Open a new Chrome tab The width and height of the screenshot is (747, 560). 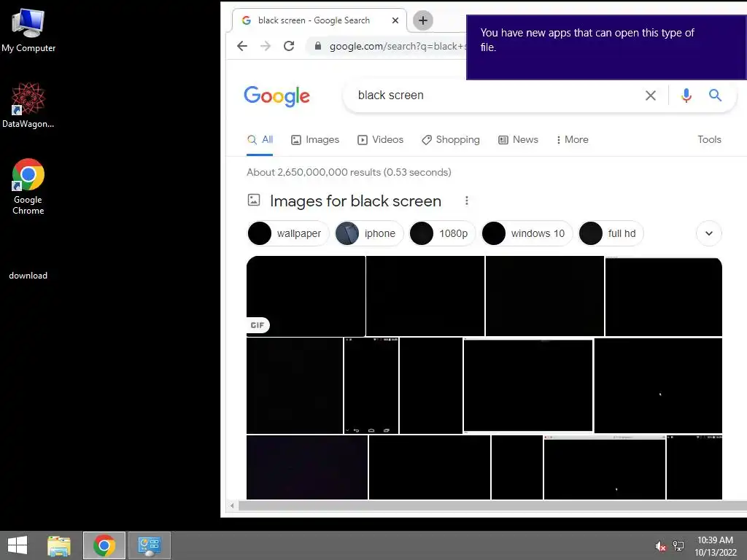(x=422, y=20)
